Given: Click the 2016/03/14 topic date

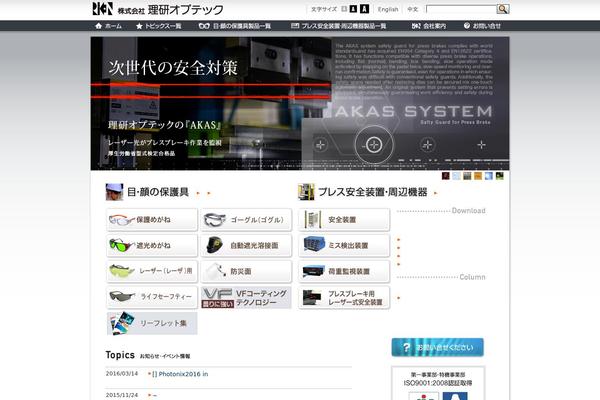Looking at the screenshot, I should coord(122,374).
